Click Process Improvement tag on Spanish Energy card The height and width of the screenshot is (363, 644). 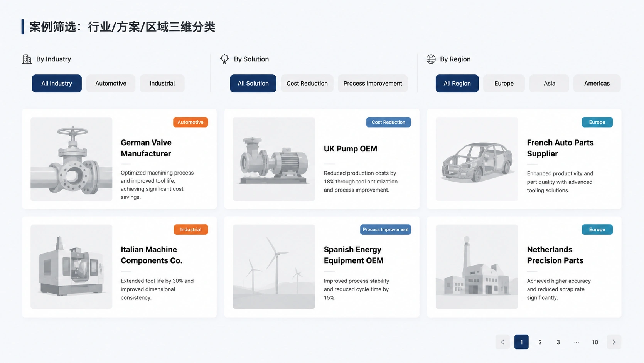click(x=385, y=229)
